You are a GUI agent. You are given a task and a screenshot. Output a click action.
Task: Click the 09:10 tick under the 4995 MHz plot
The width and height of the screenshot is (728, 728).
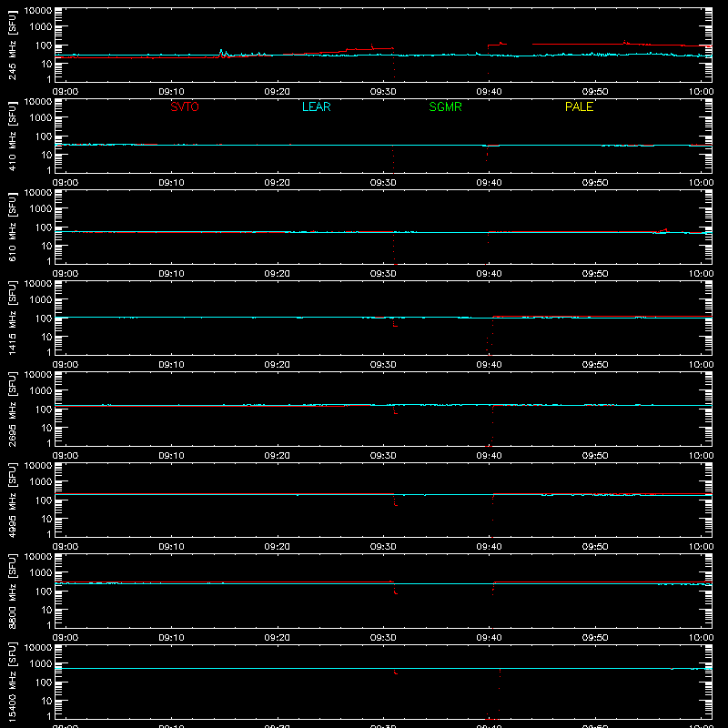pyautogui.click(x=171, y=547)
